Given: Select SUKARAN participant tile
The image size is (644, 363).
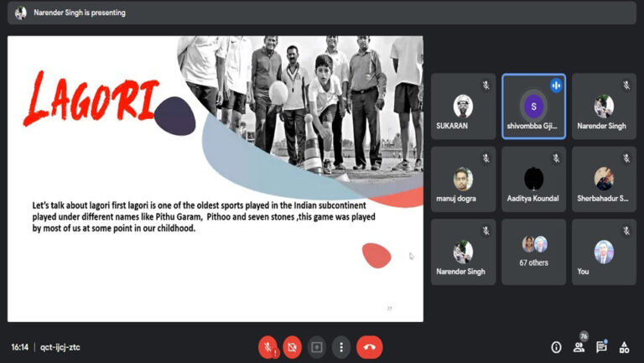Looking at the screenshot, I should (463, 106).
